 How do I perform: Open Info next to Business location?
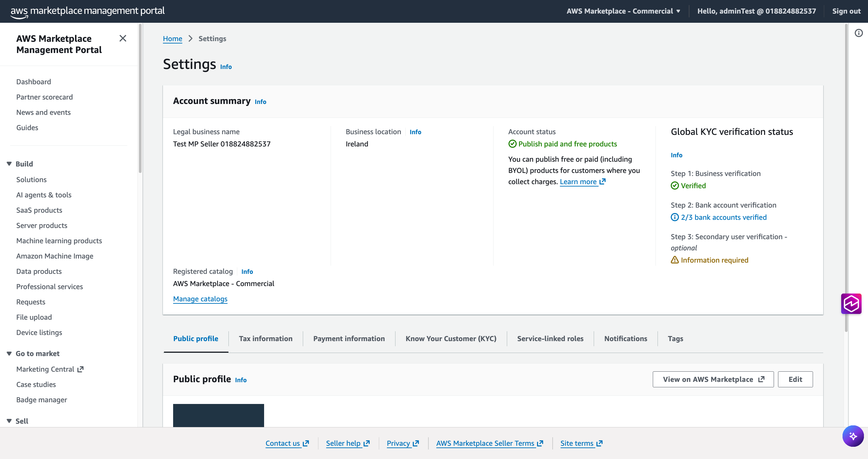[x=415, y=132]
